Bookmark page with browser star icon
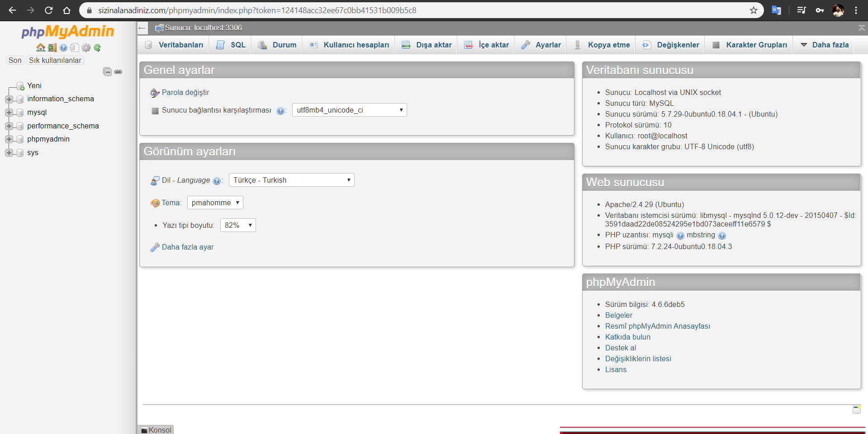The image size is (868, 434). (x=754, y=10)
